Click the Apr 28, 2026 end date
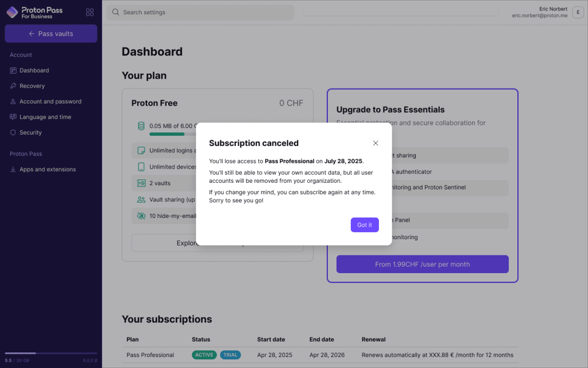588x368 pixels. (x=327, y=355)
